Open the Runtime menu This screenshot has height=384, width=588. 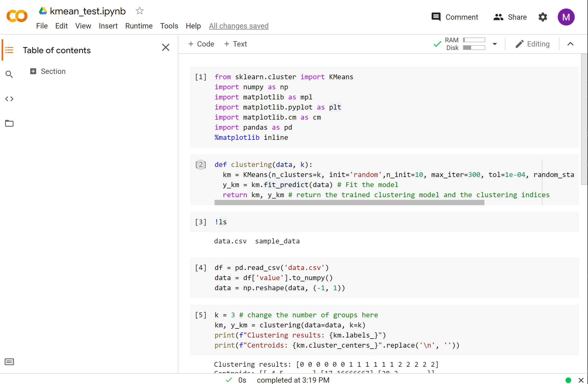click(x=138, y=26)
